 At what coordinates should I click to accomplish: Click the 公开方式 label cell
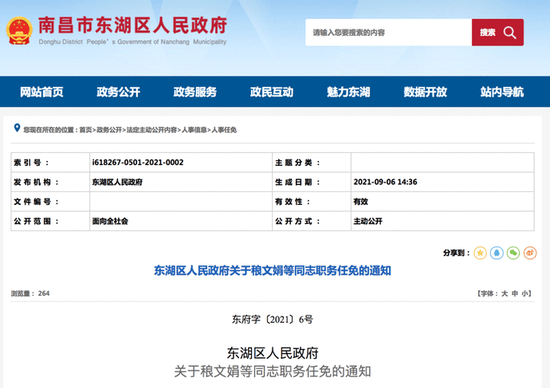pos(312,221)
